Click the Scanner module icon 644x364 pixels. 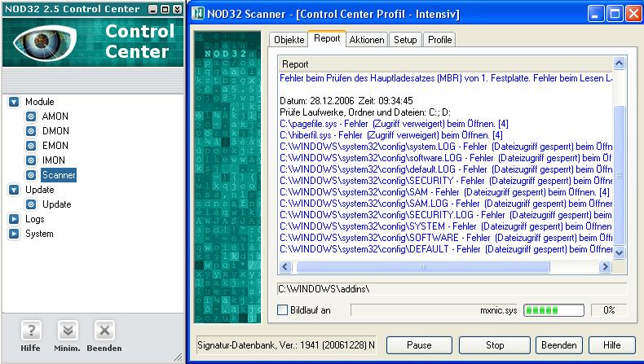point(31,175)
